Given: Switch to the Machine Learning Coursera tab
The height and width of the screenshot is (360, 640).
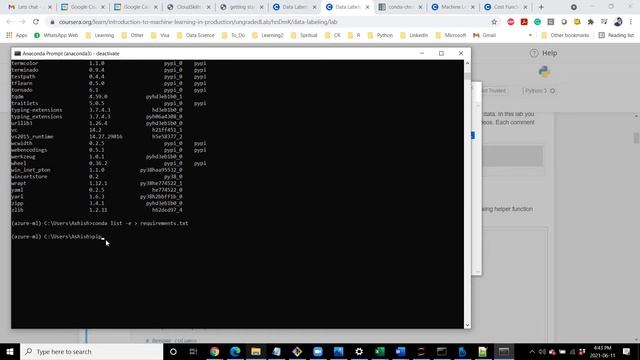Looking at the screenshot, I should coord(453,7).
